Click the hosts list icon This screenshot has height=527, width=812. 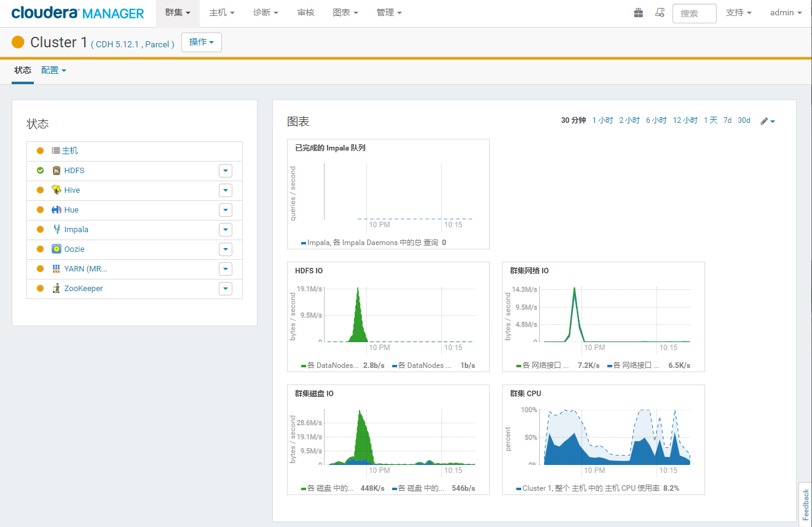56,150
